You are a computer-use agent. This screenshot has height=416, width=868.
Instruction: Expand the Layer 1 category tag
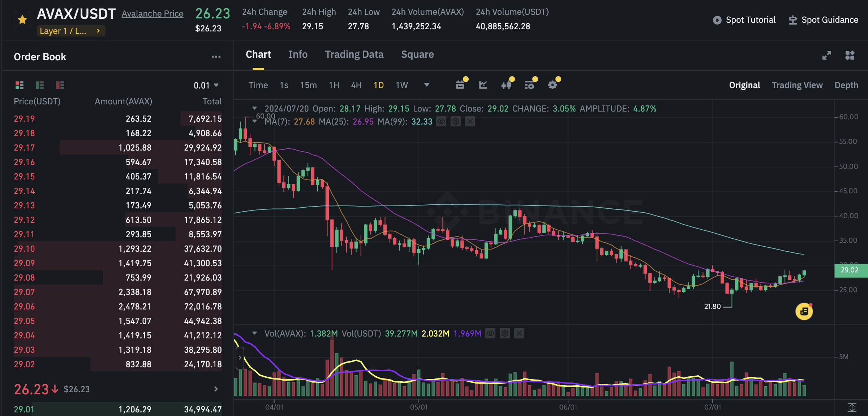point(71,31)
